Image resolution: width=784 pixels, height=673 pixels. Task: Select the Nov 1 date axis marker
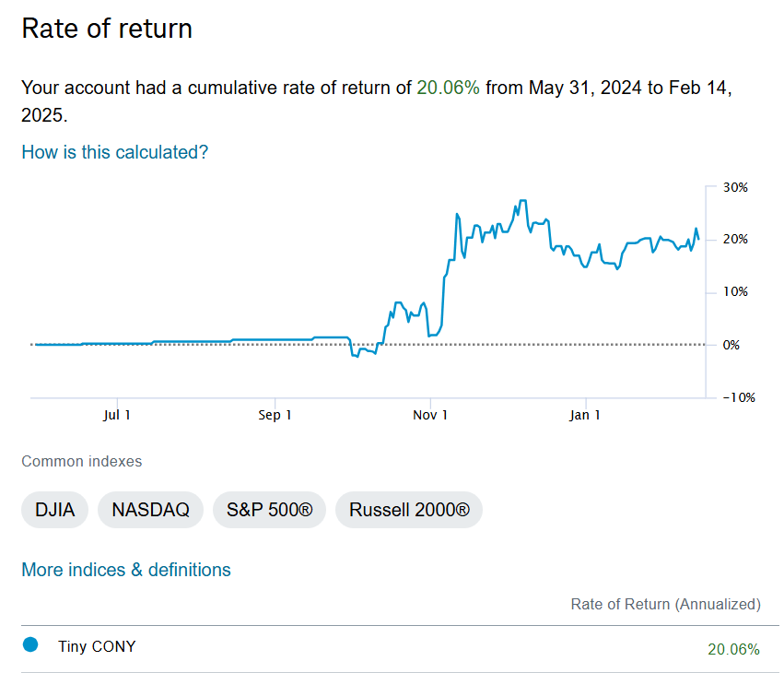[x=430, y=415]
